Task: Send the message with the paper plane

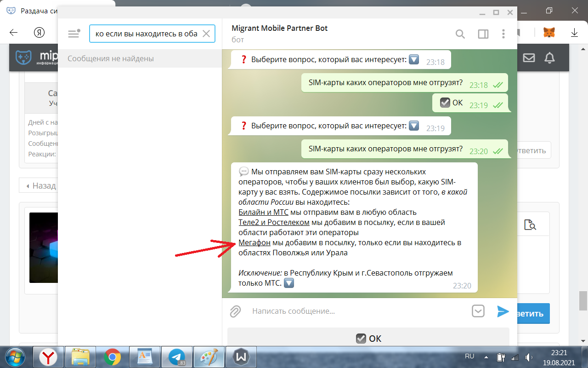Action: pyautogui.click(x=503, y=311)
